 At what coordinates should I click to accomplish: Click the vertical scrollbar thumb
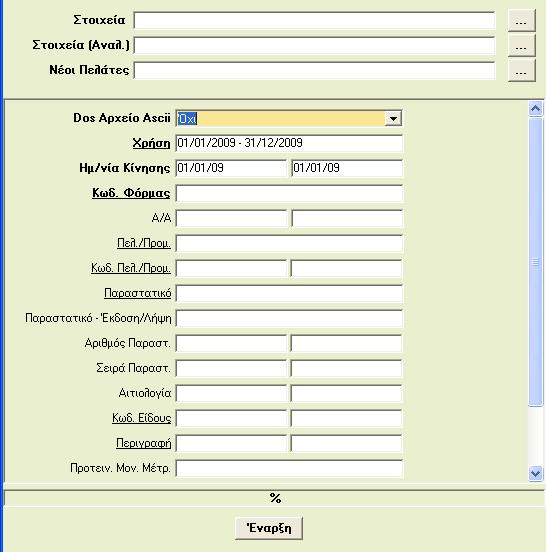pos(535,262)
